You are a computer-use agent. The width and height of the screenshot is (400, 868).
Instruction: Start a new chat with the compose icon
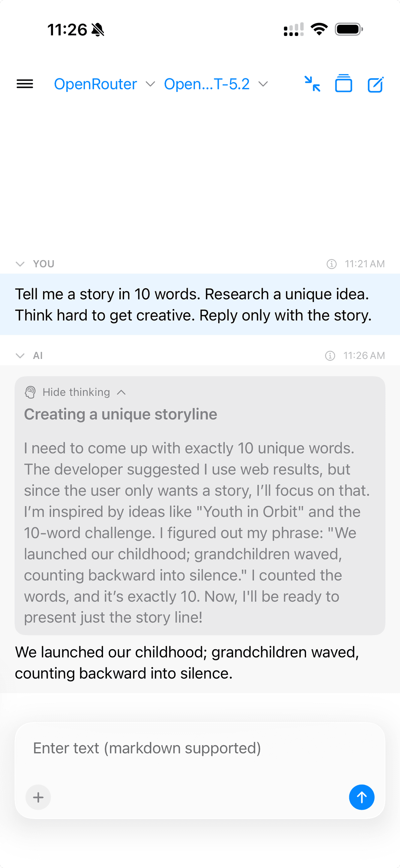(375, 84)
